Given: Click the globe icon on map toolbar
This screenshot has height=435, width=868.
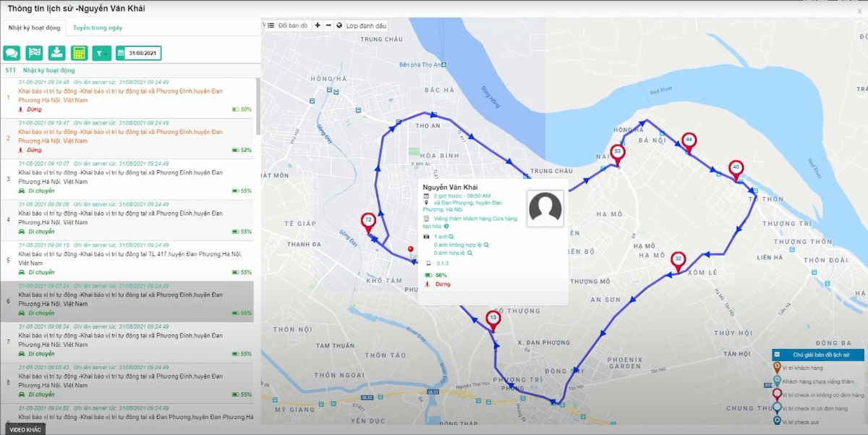Looking at the screenshot, I should (x=339, y=25).
